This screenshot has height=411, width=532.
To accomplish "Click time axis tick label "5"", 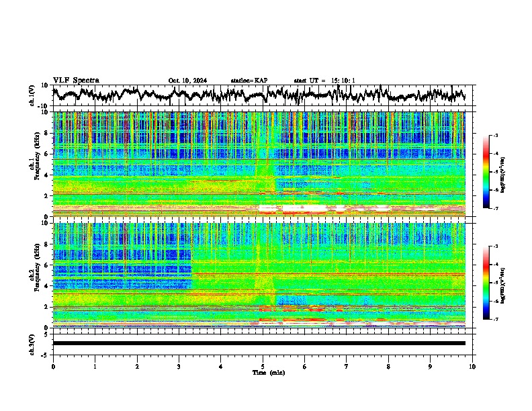I will [x=263, y=367].
